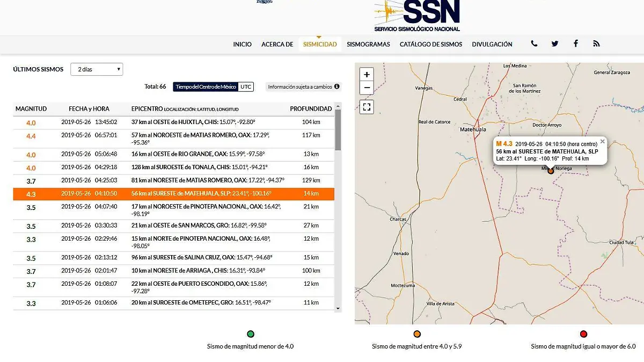Image resolution: width=644 pixels, height=362 pixels.
Task: Click the orange magnitude 4.0-5.9 legend dot
Action: (417, 334)
